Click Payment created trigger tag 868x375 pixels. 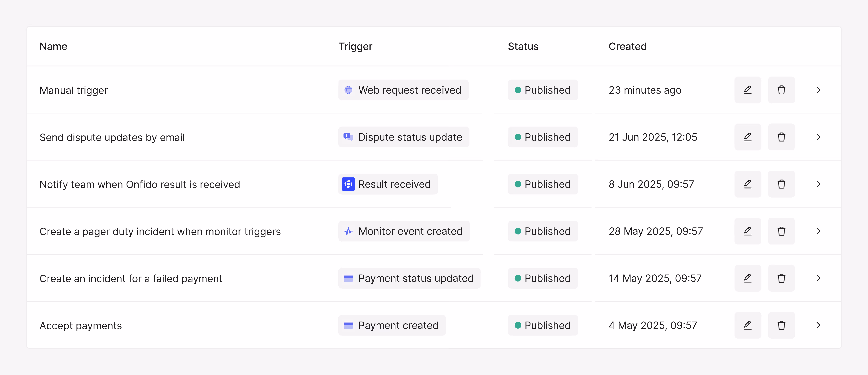coord(392,325)
